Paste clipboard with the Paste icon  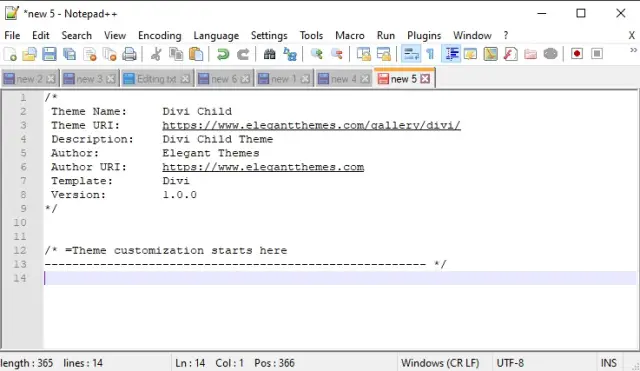pos(196,54)
